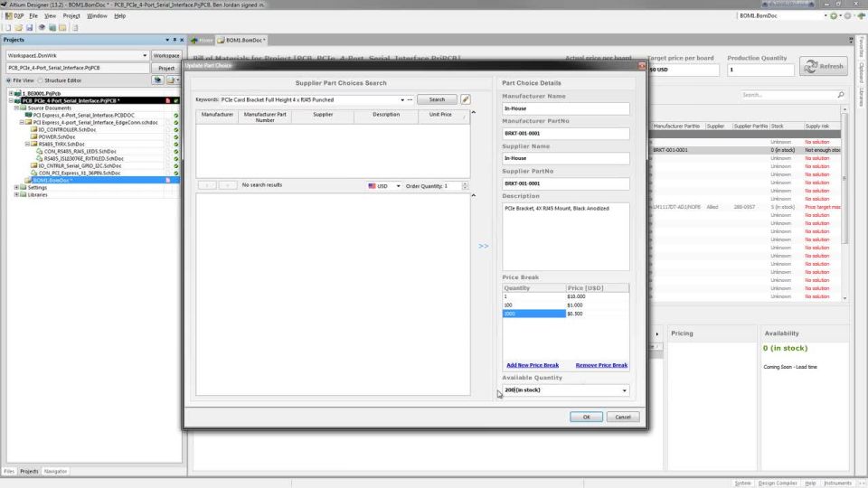Screen dimensions: 868x488
Task: Click Remove Price Break link
Action: [x=601, y=365]
